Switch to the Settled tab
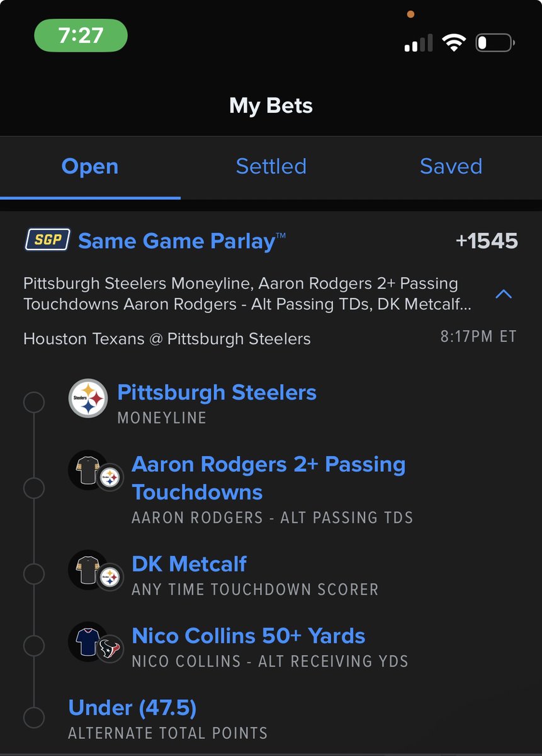Viewport: 542px width, 756px height. point(271,166)
